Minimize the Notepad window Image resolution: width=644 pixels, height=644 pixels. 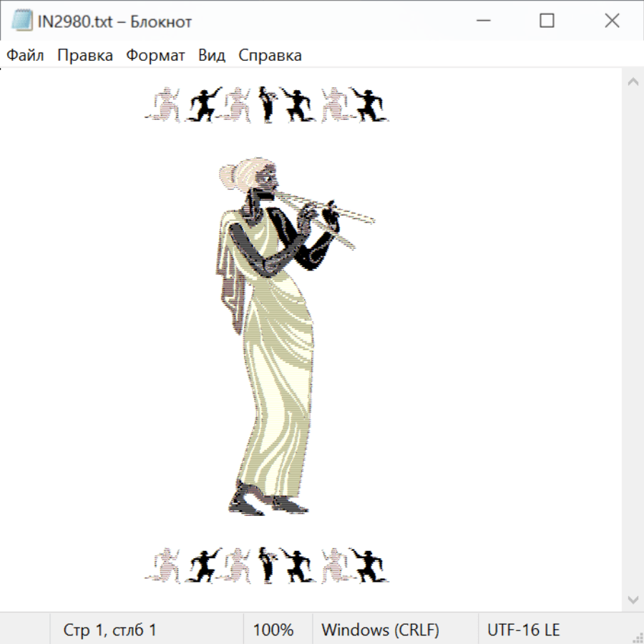coord(482,21)
